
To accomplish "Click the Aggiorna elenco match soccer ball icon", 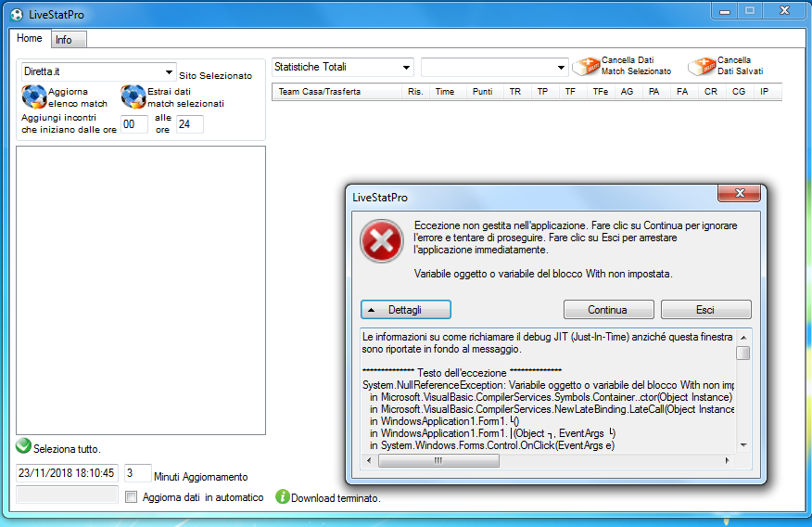I will coord(34,96).
